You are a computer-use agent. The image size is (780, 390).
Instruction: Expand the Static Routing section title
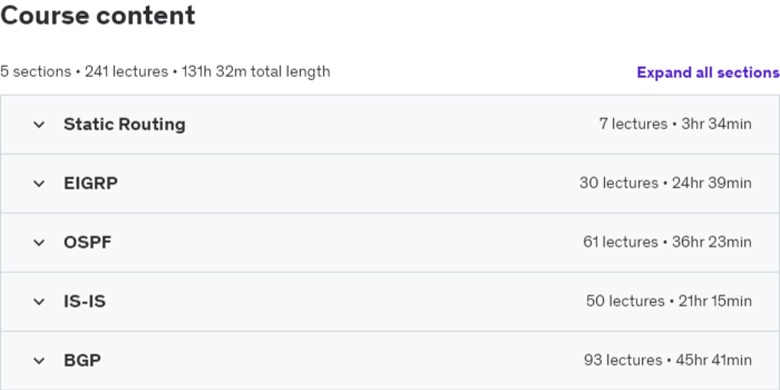pos(124,124)
